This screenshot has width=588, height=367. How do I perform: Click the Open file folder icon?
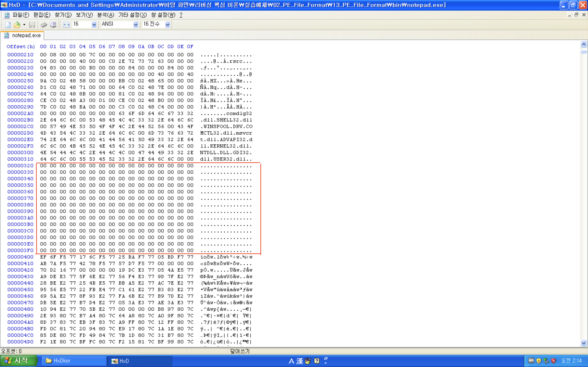click(17, 24)
